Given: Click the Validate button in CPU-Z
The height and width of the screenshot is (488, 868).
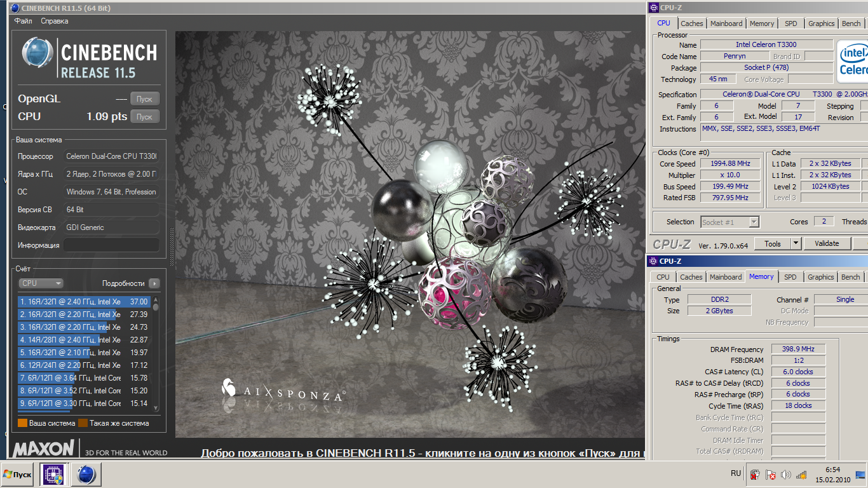Looking at the screenshot, I should click(x=827, y=243).
